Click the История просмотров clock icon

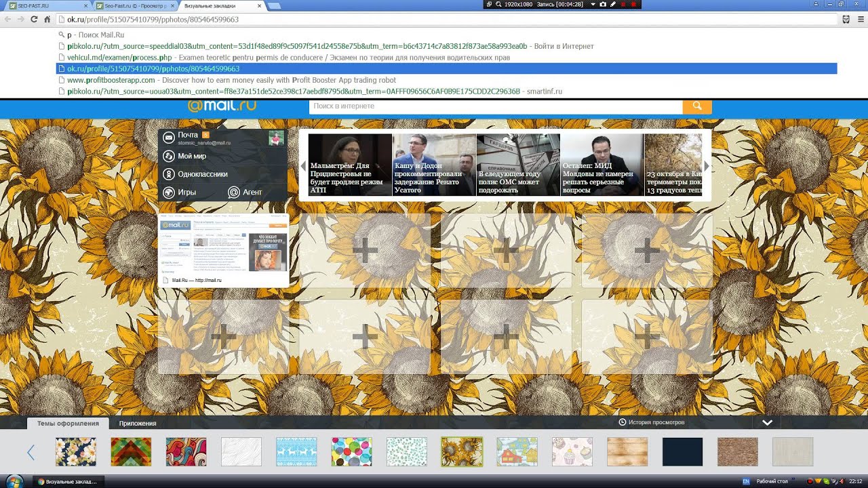623,422
